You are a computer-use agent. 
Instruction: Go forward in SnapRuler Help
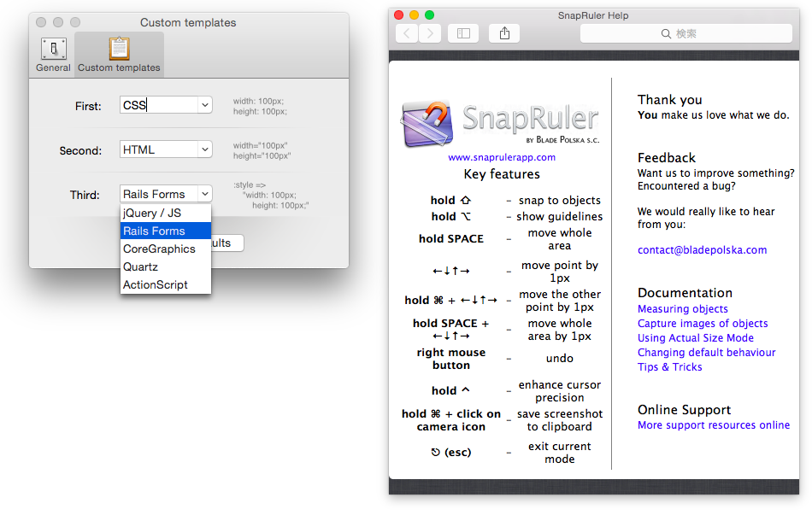coord(430,33)
